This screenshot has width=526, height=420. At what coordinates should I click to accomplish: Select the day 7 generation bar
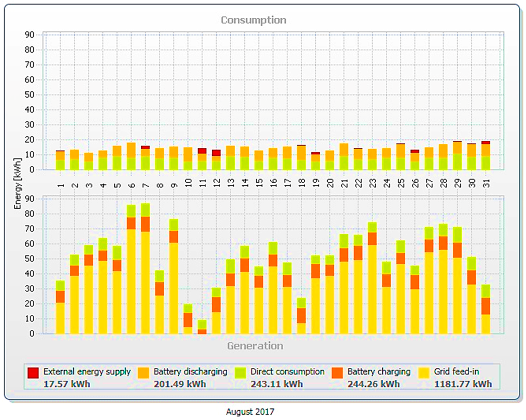pyautogui.click(x=145, y=268)
